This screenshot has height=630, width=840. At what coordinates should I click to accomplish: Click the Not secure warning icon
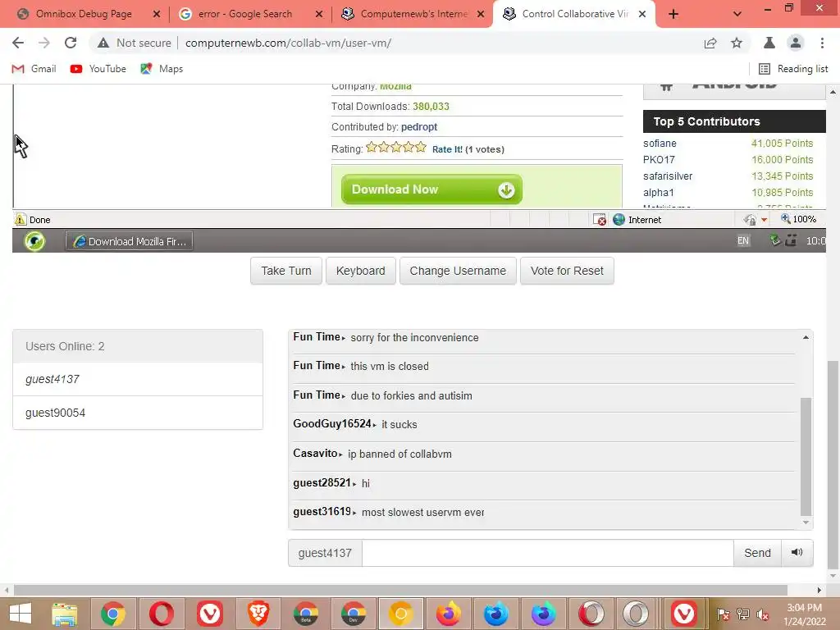(x=103, y=43)
